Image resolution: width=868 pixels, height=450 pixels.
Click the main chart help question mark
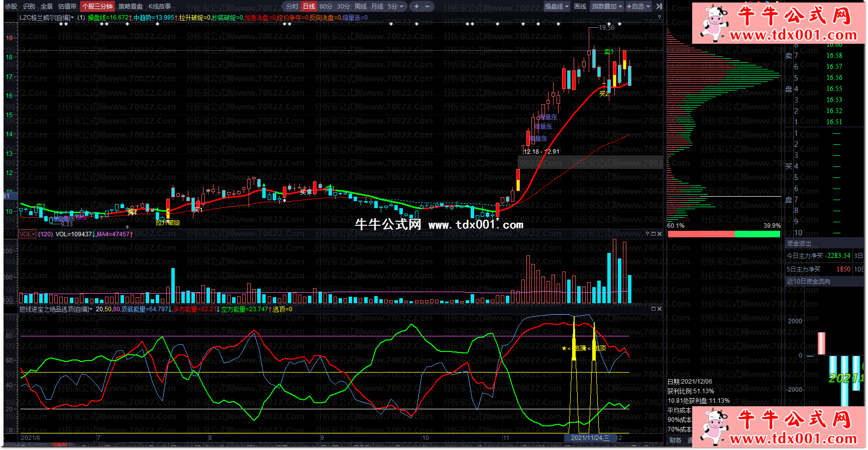pyautogui.click(x=660, y=18)
